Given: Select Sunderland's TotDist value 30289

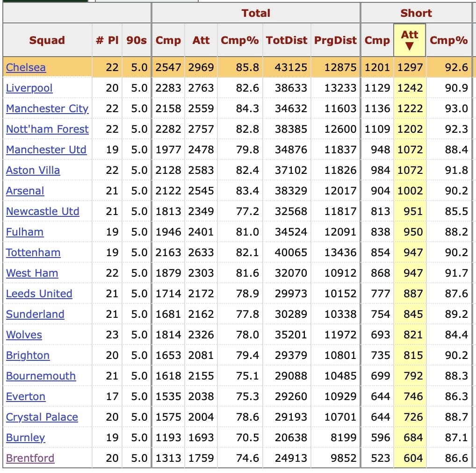Looking at the screenshot, I should tap(291, 315).
